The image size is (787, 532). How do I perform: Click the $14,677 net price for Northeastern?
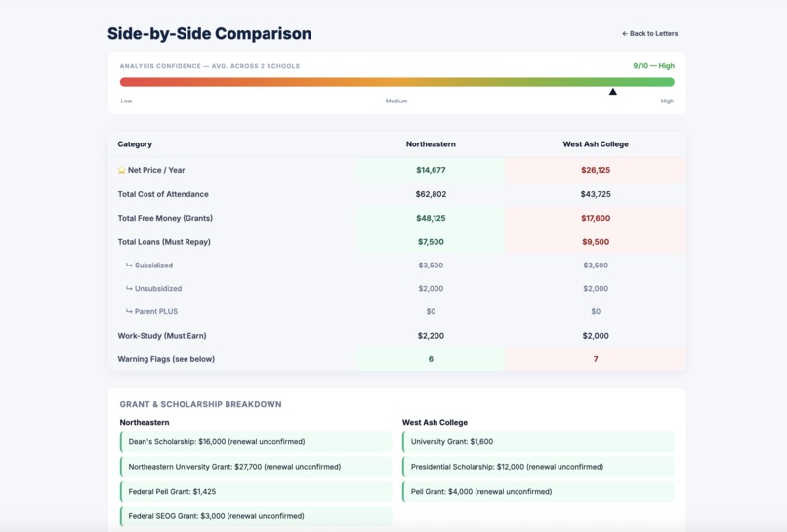point(431,170)
